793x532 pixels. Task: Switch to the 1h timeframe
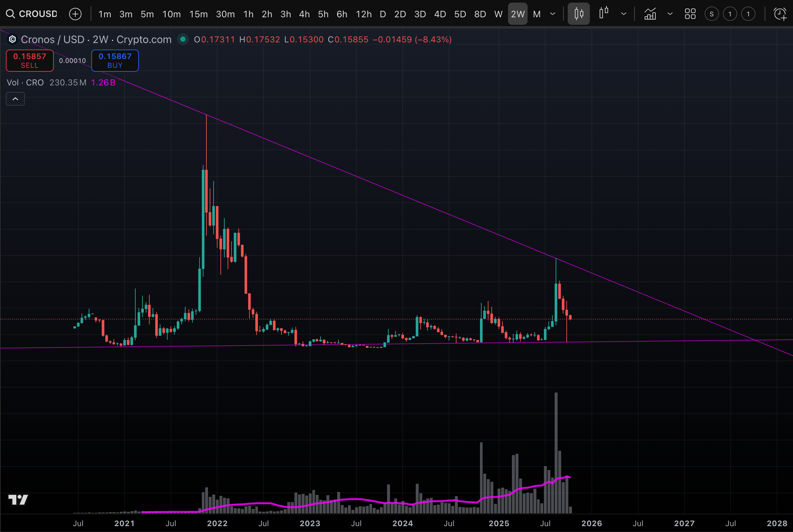click(248, 14)
